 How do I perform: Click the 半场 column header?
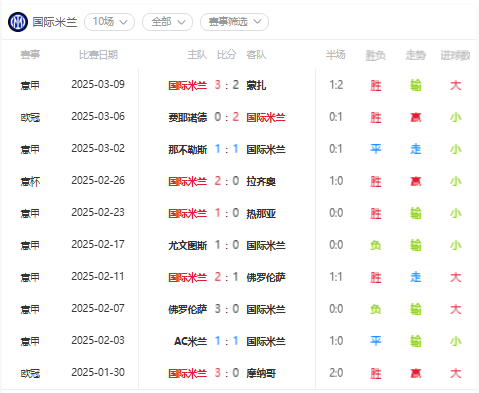[336, 55]
